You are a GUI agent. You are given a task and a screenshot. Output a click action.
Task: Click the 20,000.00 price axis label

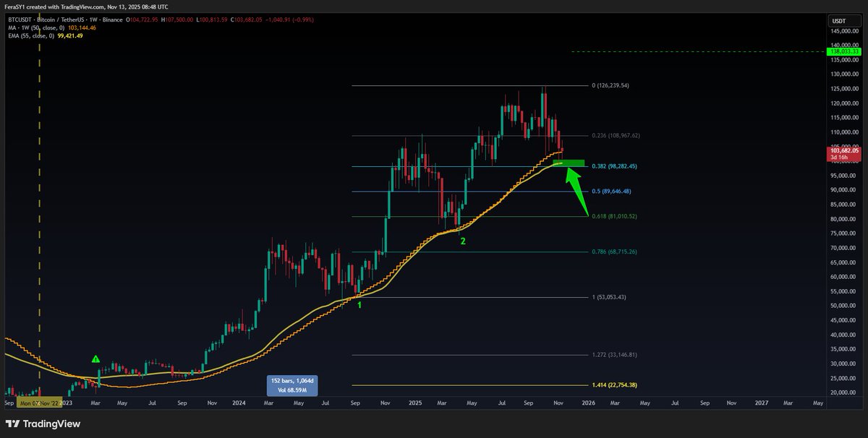click(843, 392)
